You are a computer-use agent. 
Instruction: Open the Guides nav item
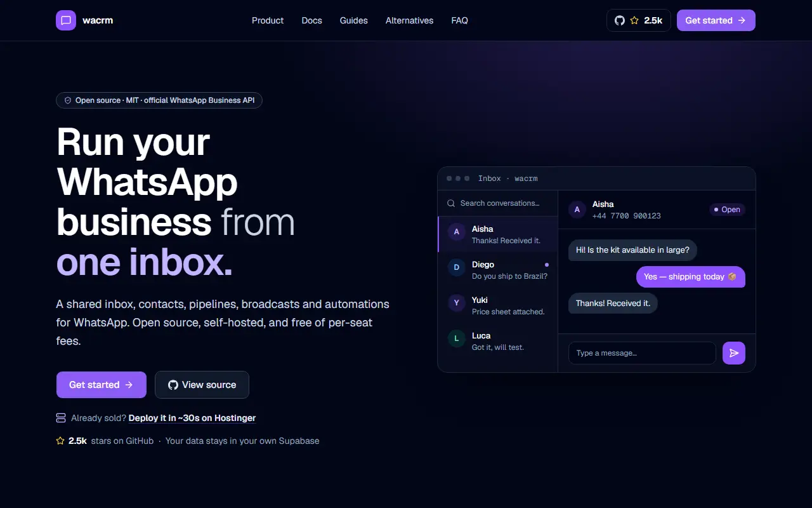[x=354, y=20]
